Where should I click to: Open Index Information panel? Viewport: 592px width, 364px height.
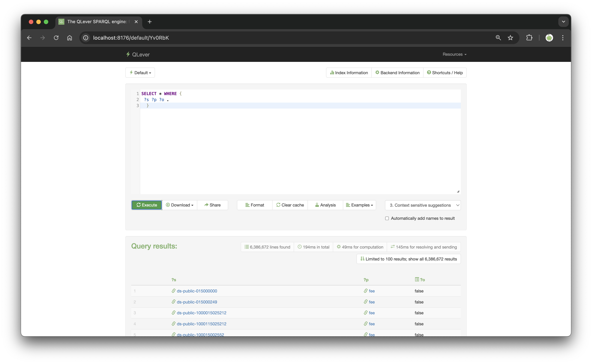(x=349, y=73)
